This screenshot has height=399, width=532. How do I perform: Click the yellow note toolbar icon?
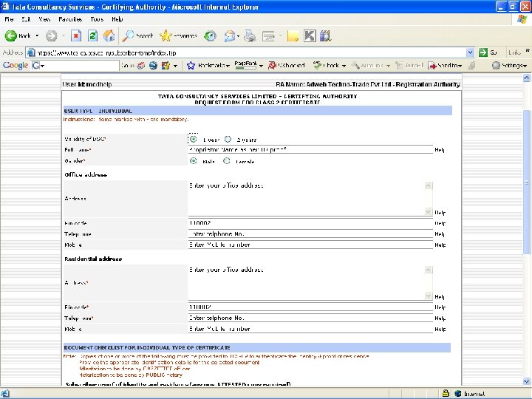click(293, 35)
